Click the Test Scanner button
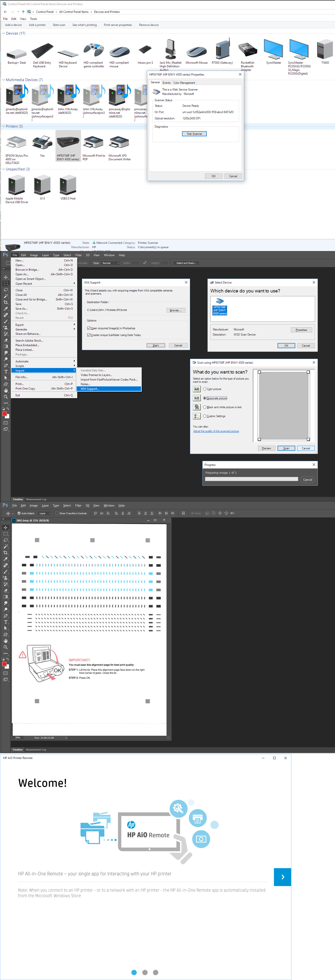Viewport: 335px width, 980px height. pyautogui.click(x=194, y=134)
